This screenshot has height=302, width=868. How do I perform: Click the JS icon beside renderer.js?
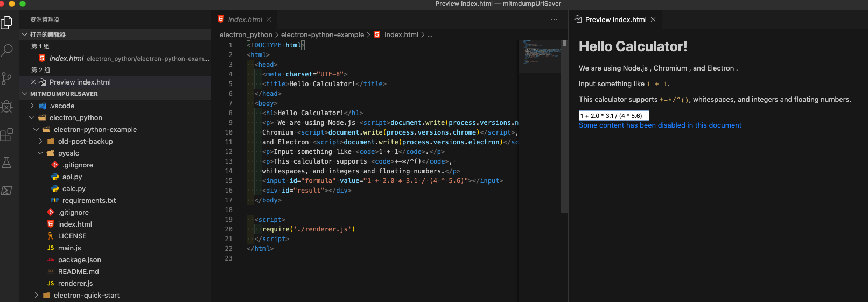(x=51, y=283)
